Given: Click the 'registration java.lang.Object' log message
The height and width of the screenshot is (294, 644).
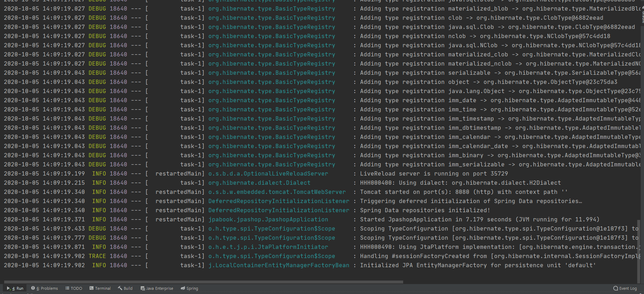Looking at the screenshot, I should point(500,91).
